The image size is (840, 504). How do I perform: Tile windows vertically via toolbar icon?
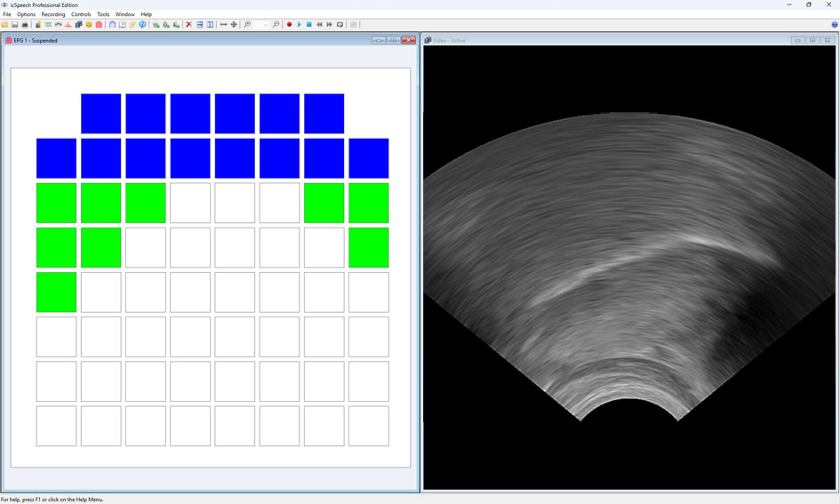tap(210, 25)
